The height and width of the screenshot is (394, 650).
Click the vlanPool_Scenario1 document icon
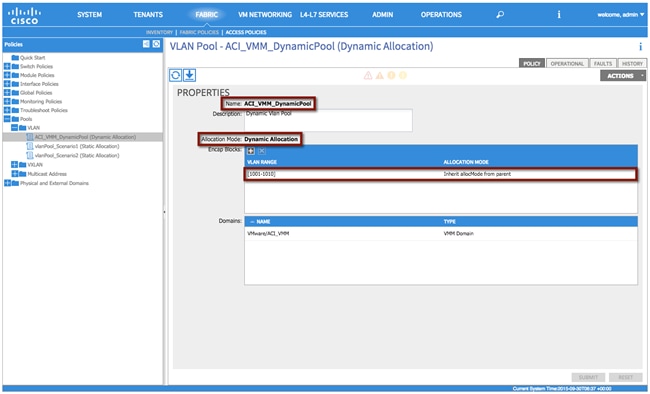(x=30, y=146)
